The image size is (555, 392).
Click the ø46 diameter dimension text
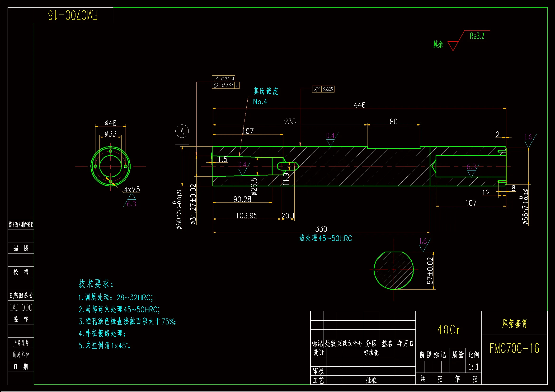coord(110,123)
